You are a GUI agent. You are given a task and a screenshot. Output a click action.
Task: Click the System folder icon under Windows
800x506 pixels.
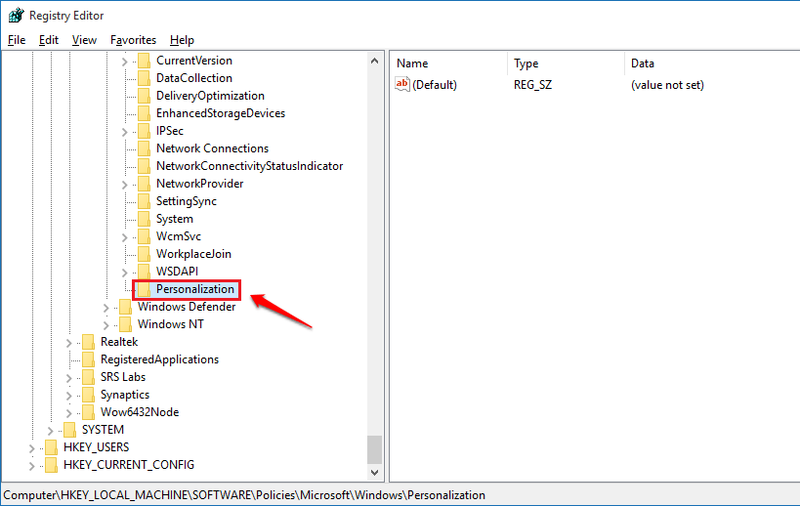tap(144, 219)
